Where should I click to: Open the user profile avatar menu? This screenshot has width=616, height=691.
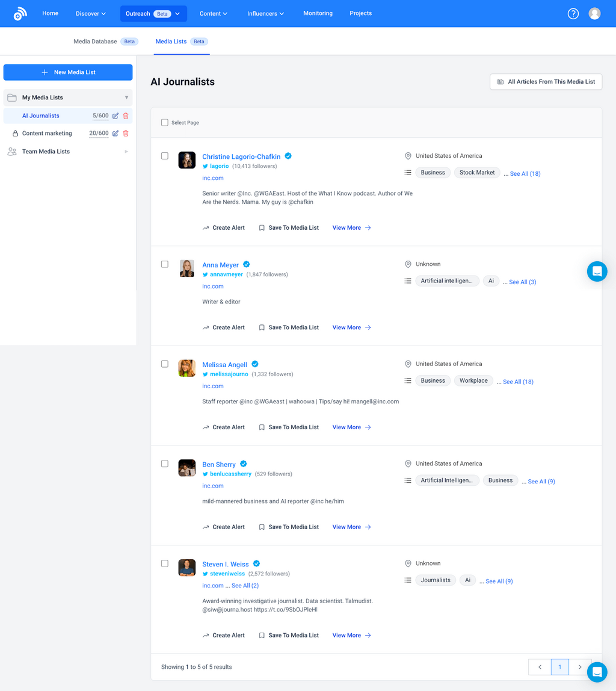tap(594, 13)
